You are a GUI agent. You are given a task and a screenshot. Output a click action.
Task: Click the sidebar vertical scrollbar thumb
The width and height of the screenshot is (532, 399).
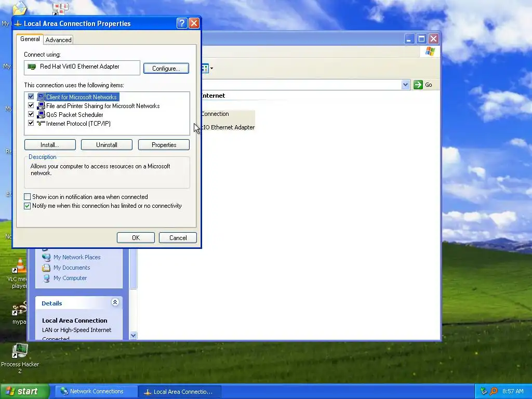134,269
